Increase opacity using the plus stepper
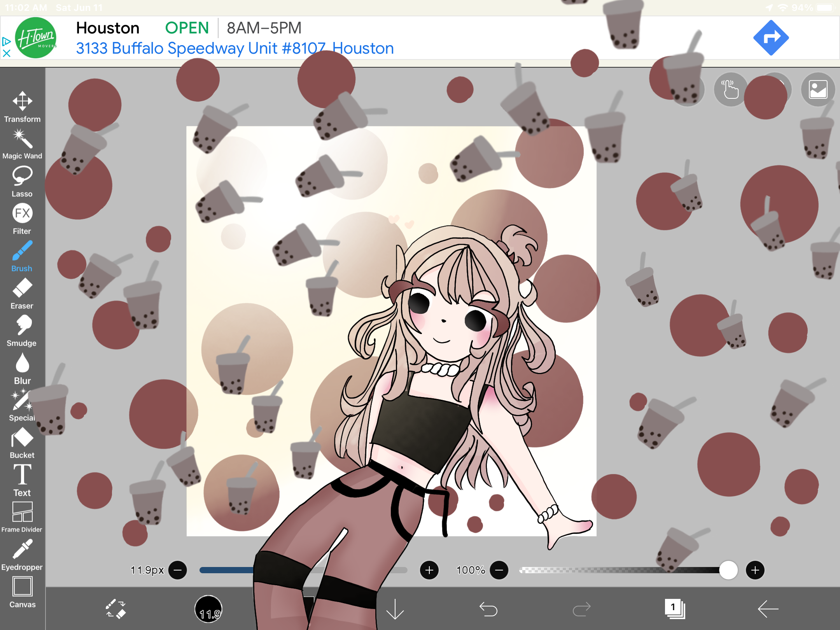Screen dimensions: 840x630 point(756,570)
